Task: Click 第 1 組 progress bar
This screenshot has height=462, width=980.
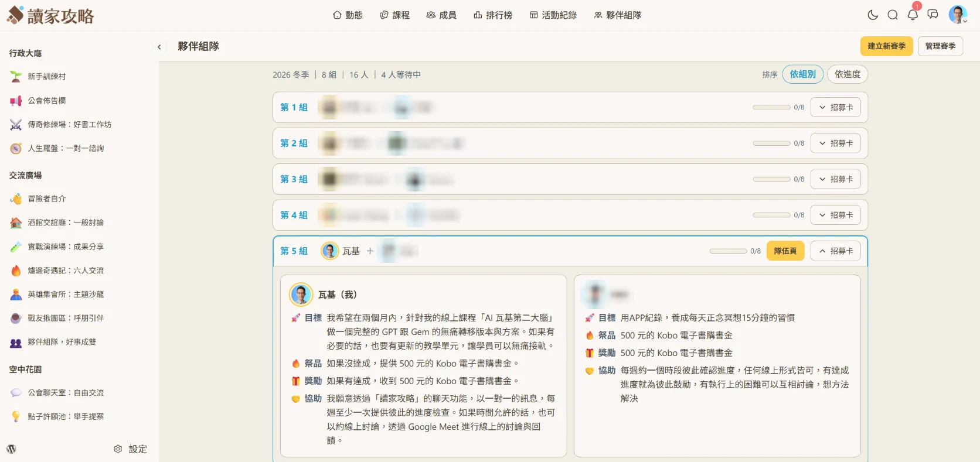Action: tap(771, 107)
